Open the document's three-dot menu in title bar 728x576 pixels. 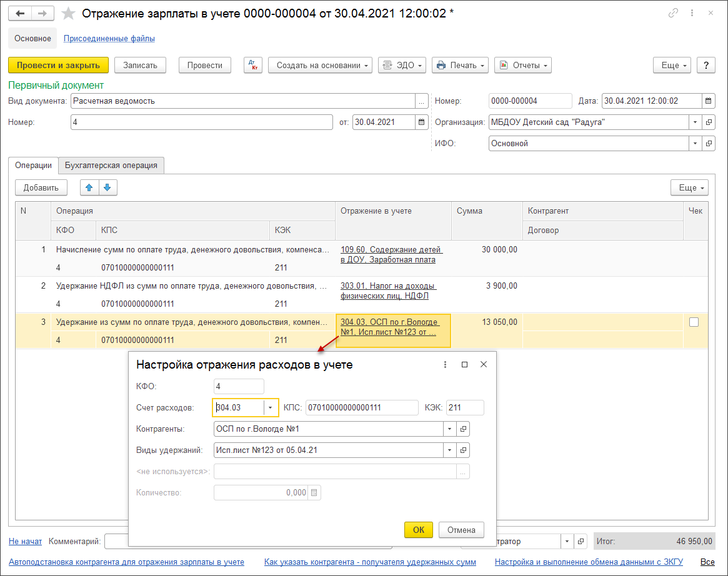tap(692, 13)
